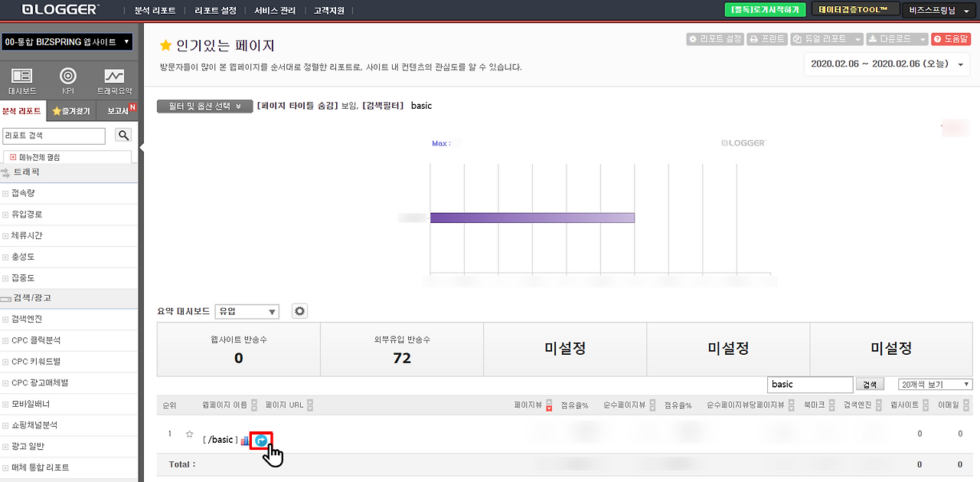980x482 pixels.
Task: Click the 리포트 검색 input field
Action: [54, 136]
